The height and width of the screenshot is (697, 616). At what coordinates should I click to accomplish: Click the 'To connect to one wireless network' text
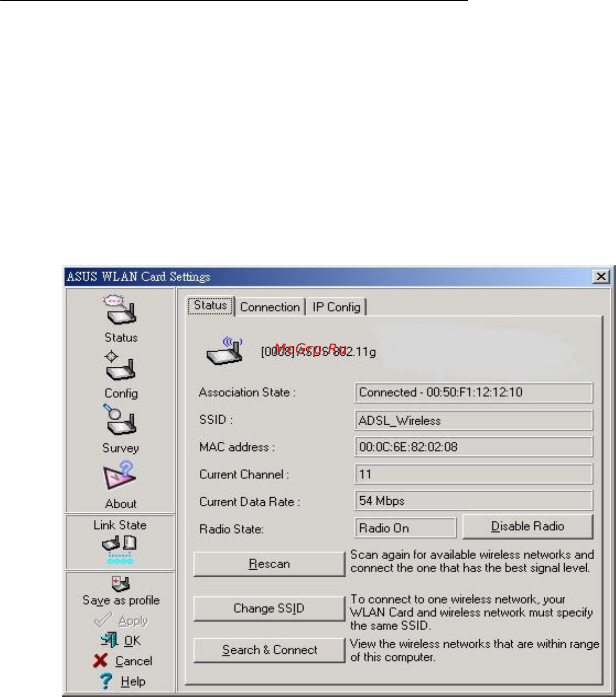[x=471, y=612]
